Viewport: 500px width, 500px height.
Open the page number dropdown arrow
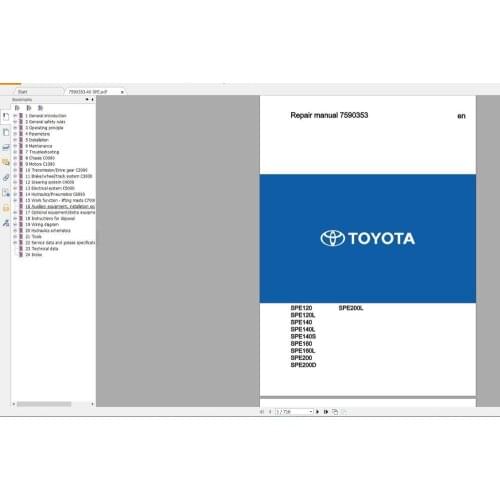(311, 412)
